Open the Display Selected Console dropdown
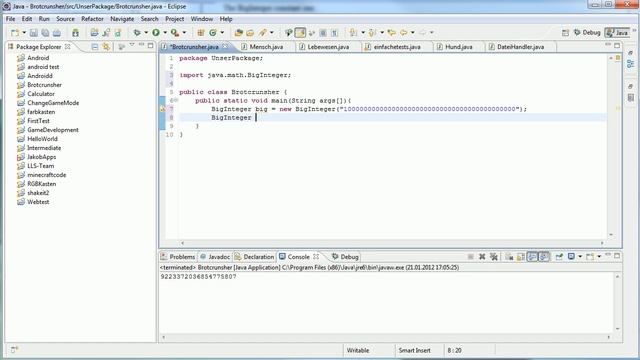 click(580, 257)
